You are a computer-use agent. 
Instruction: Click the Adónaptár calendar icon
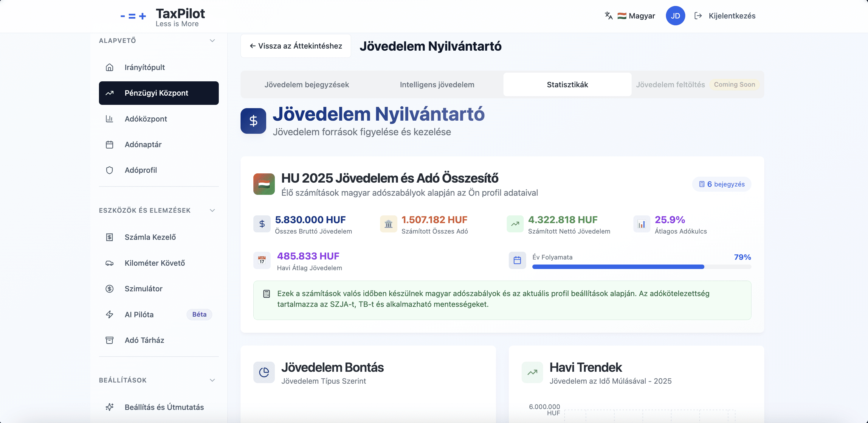click(x=109, y=144)
